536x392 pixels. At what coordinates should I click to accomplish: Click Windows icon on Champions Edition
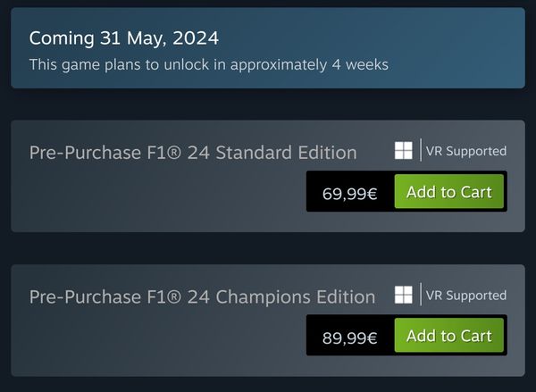(x=404, y=295)
